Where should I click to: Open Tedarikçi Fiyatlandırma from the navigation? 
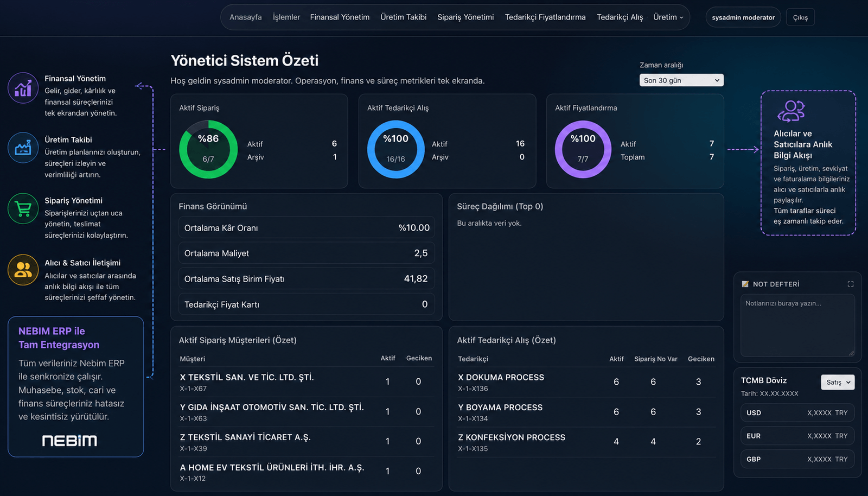tap(545, 17)
